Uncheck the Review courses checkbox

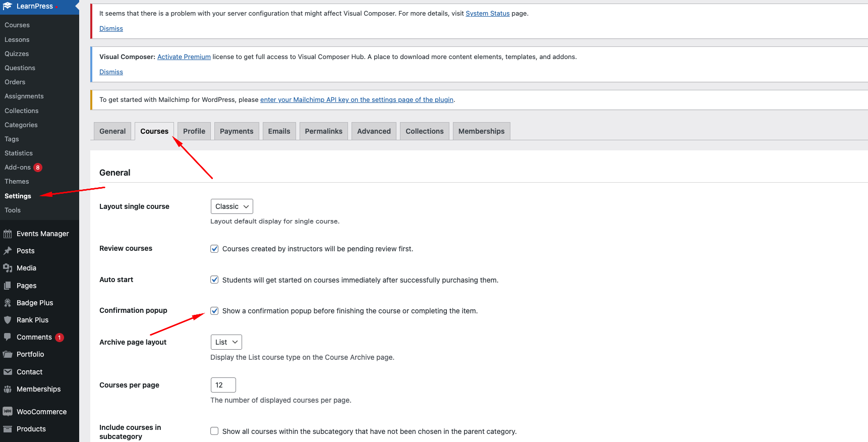point(214,249)
